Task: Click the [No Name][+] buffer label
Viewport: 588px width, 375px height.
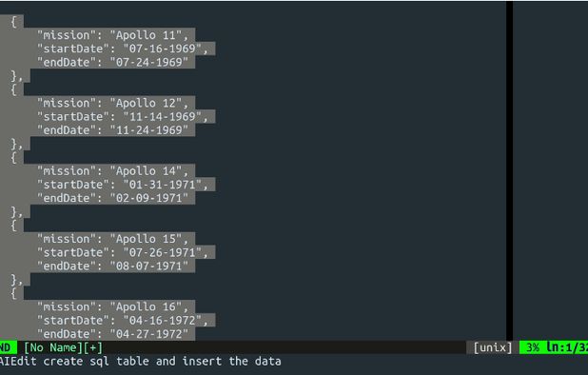Action: click(63, 347)
